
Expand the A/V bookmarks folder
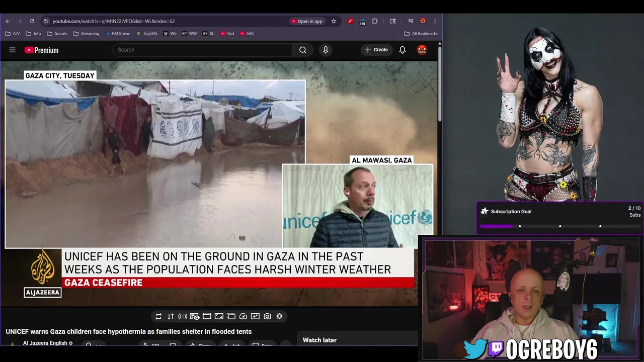pos(13,34)
